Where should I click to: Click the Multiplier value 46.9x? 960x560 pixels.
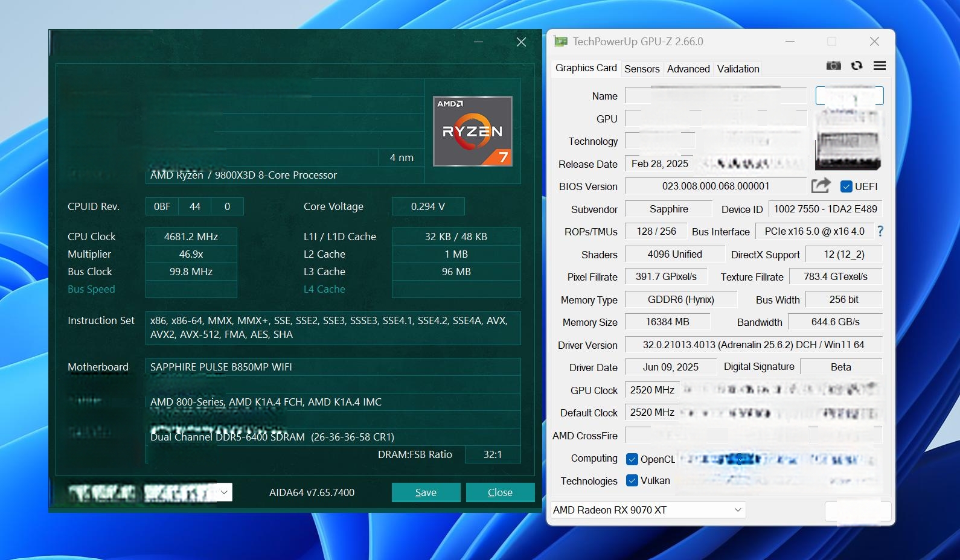tap(191, 254)
